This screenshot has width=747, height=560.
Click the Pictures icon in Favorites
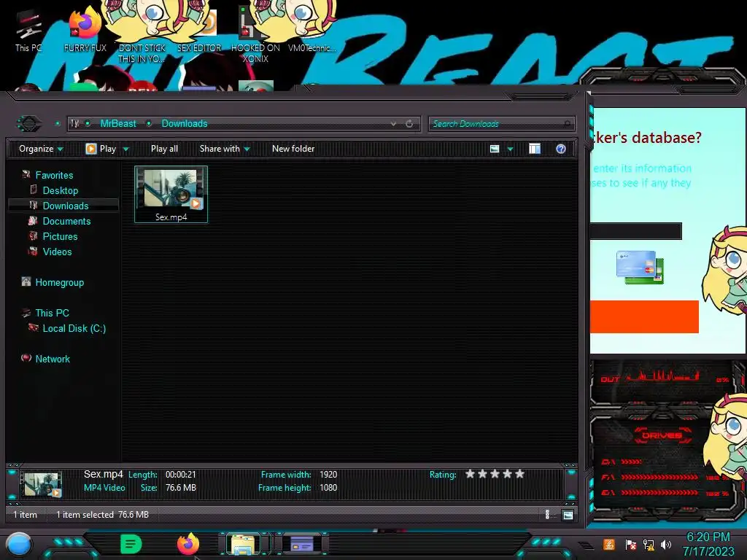[33, 236]
